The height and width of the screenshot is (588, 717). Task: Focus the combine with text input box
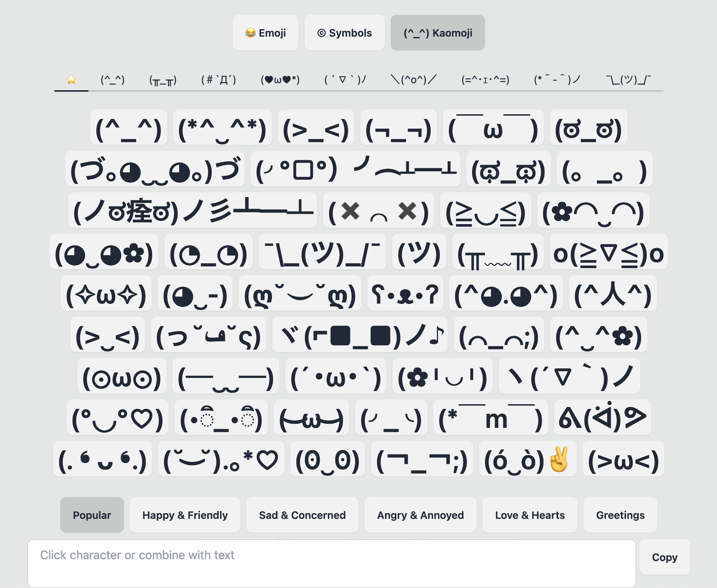[x=331, y=562]
